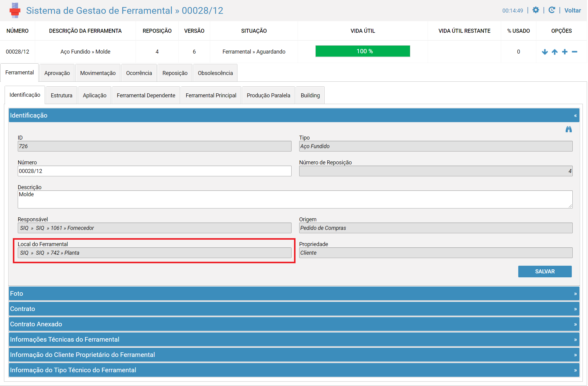Click the plus option icon
588x386 pixels.
point(565,52)
